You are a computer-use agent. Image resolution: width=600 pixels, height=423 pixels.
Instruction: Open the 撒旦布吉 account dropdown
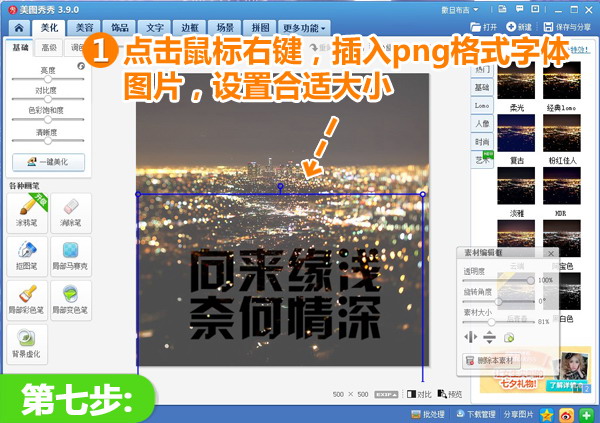click(x=460, y=10)
